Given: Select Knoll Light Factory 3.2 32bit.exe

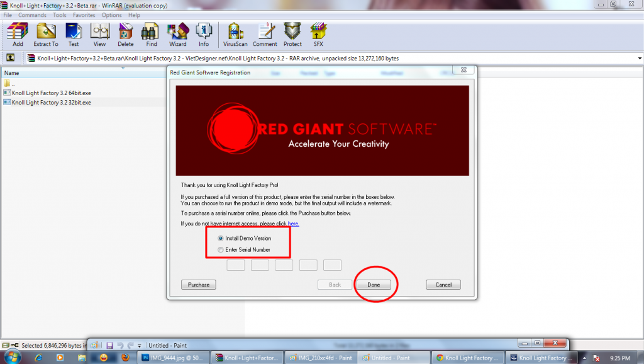Looking at the screenshot, I should point(47,103).
